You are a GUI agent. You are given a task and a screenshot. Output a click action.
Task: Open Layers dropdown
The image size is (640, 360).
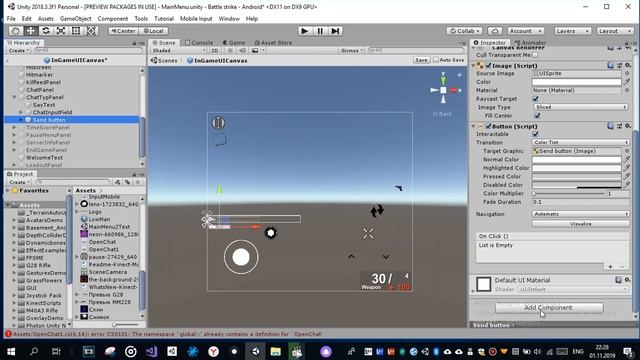[572, 31]
